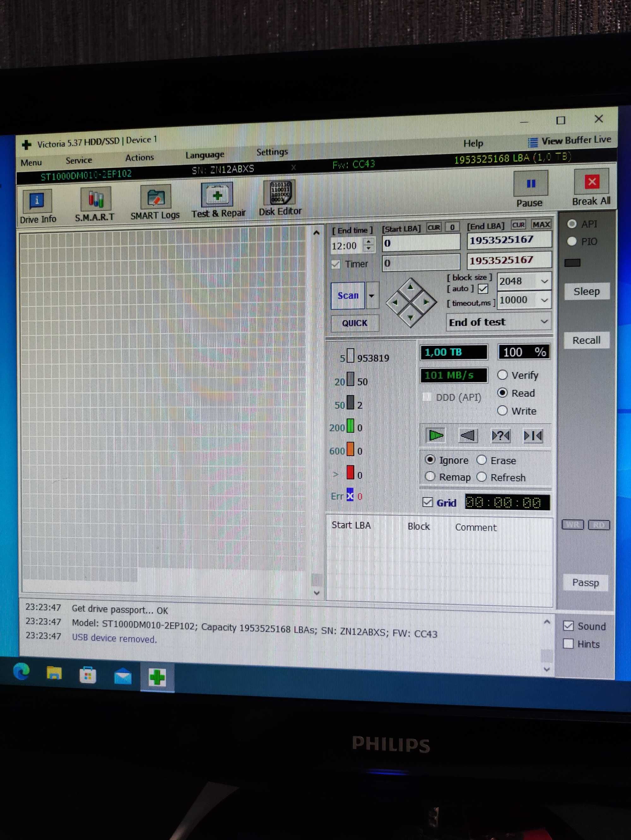Screen dimensions: 631x840
Task: Open the End of test dropdown
Action: coord(544,321)
